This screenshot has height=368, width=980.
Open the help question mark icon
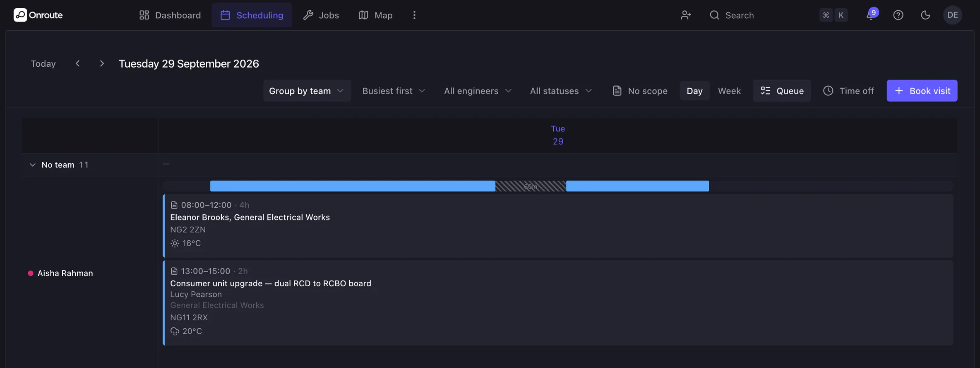898,15
